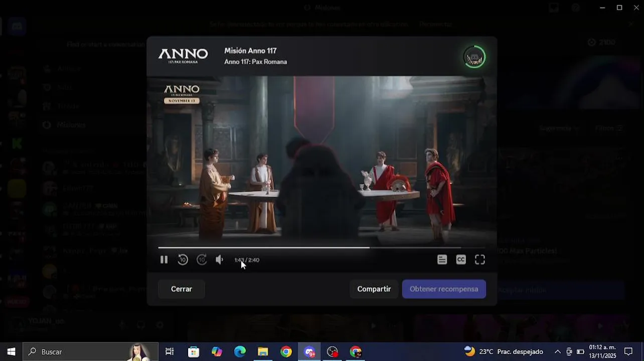Open the Sugeridas sort dropdown in Discord
Image resolution: width=644 pixels, height=361 pixels.
click(x=560, y=128)
